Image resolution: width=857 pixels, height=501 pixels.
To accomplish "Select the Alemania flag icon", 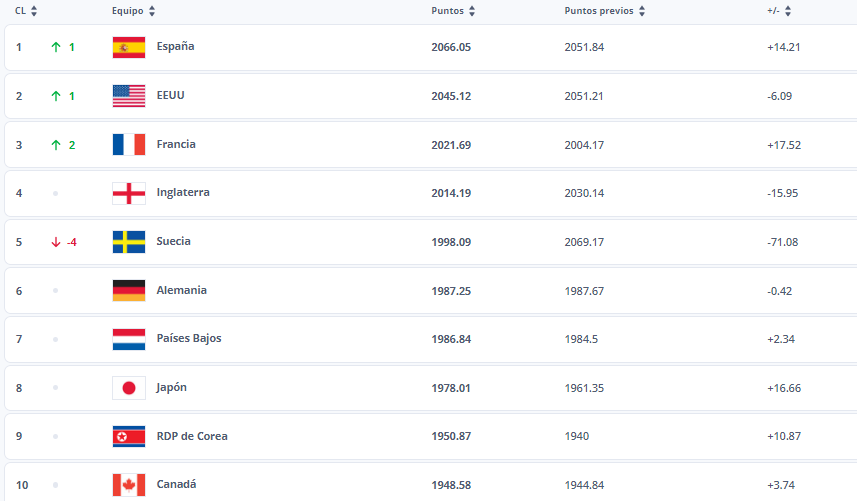I will tap(129, 291).
